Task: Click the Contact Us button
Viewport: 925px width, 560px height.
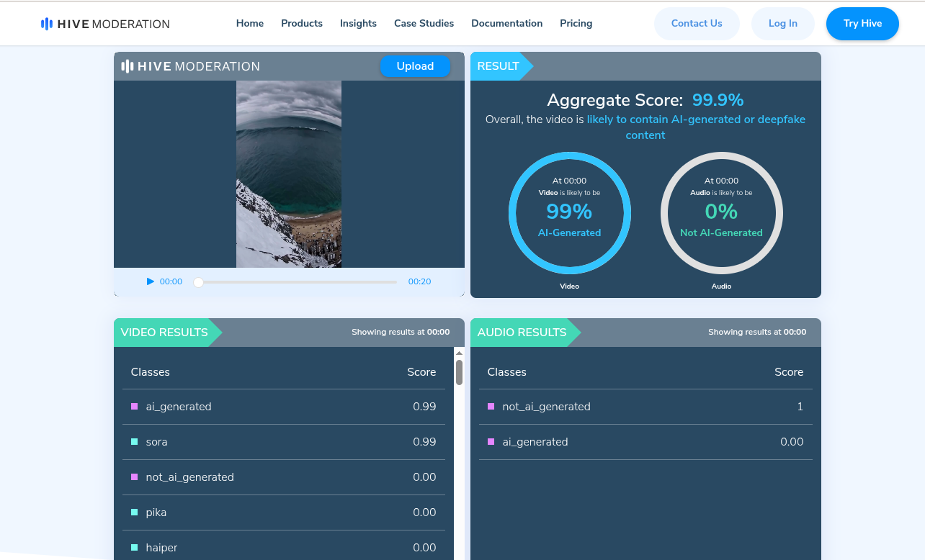Action: coord(697,24)
